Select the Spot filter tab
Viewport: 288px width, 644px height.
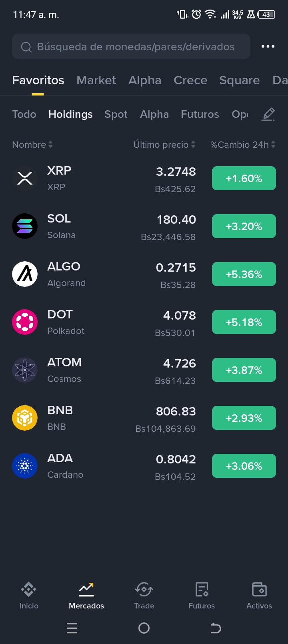(116, 114)
